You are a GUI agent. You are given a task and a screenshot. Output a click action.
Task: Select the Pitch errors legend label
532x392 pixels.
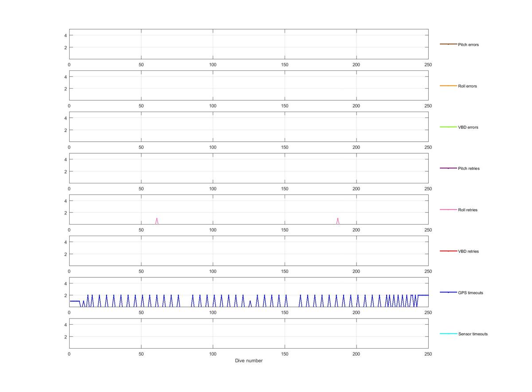[x=468, y=45]
